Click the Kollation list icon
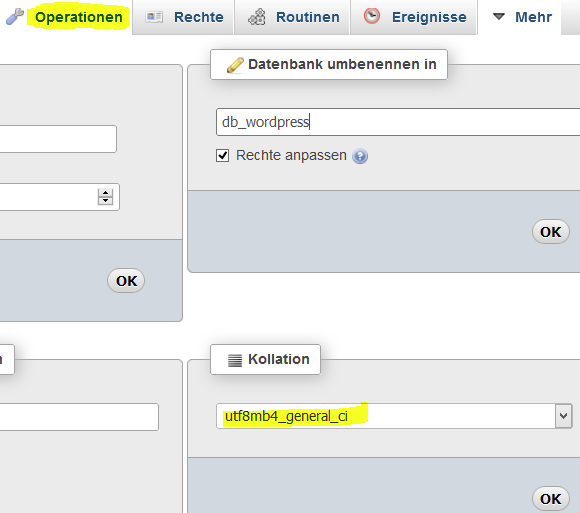Screen dimensions: 580x513 tap(235, 360)
